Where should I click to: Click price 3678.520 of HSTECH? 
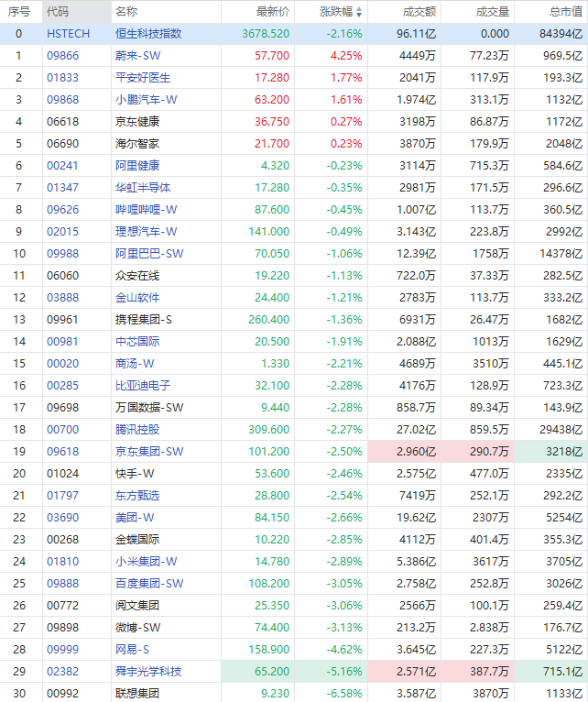[266, 34]
